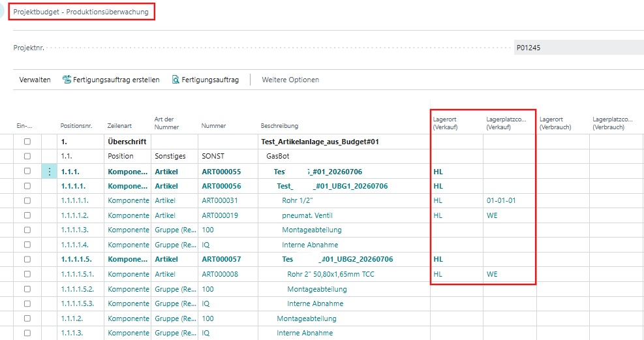Screen dimensions: 644x340
Task: Click the Fertigungsauftrag erstellen icon
Action: 67,80
